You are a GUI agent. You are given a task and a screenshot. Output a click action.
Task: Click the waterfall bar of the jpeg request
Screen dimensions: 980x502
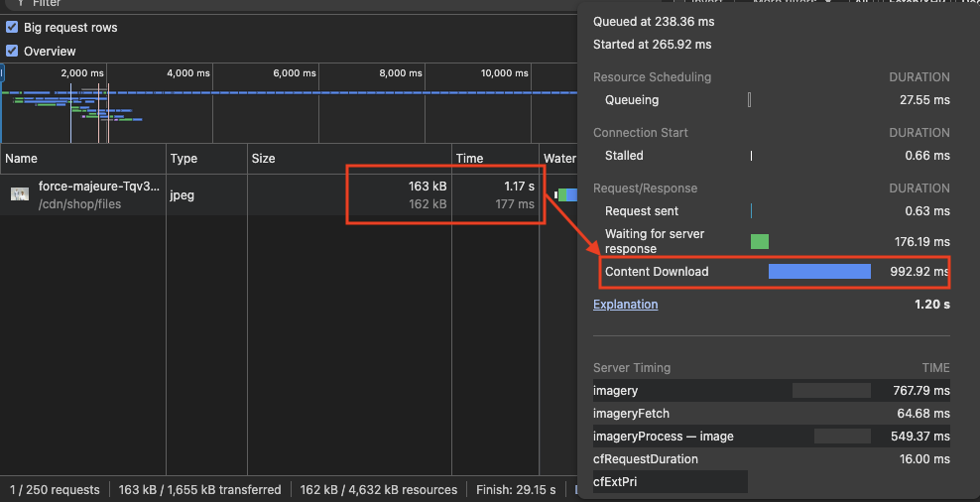point(567,194)
